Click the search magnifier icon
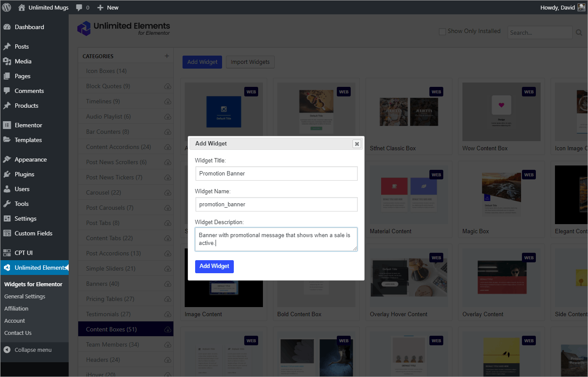This screenshot has width=588, height=377. coord(579,33)
